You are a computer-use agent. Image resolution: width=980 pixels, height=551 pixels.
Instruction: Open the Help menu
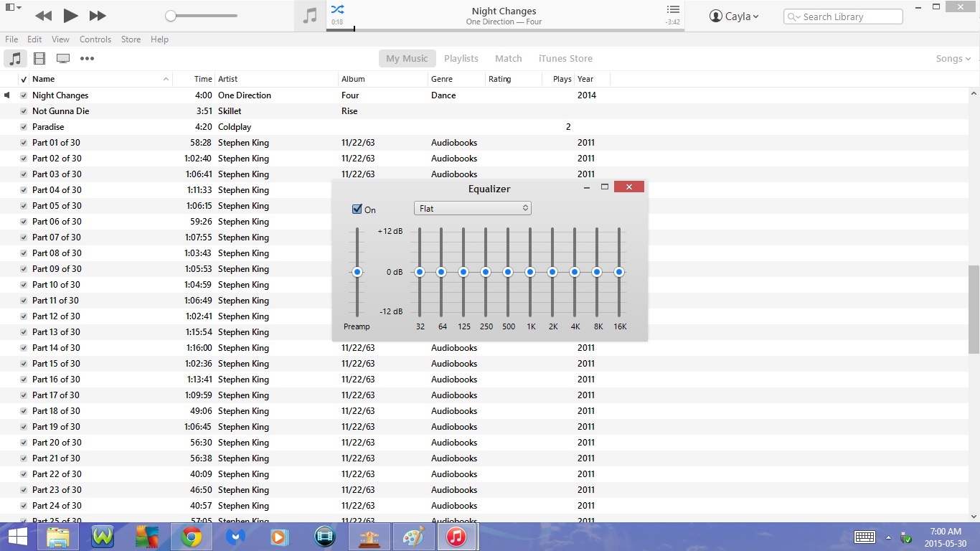tap(159, 39)
